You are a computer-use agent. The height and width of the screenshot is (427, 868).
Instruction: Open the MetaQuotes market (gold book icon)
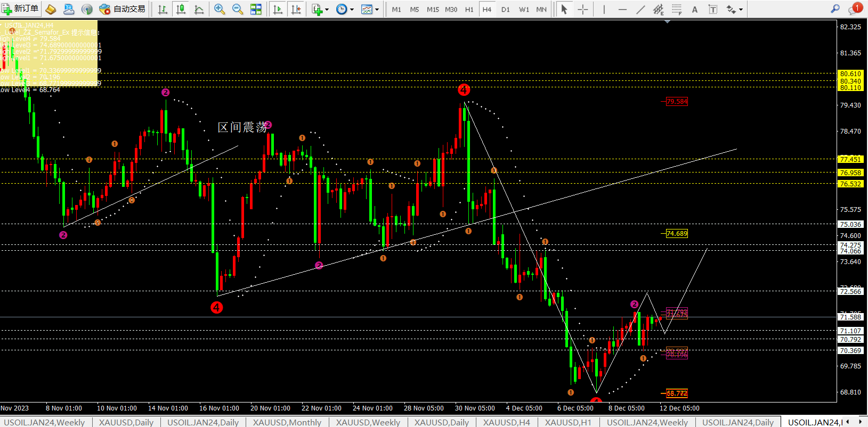click(51, 9)
